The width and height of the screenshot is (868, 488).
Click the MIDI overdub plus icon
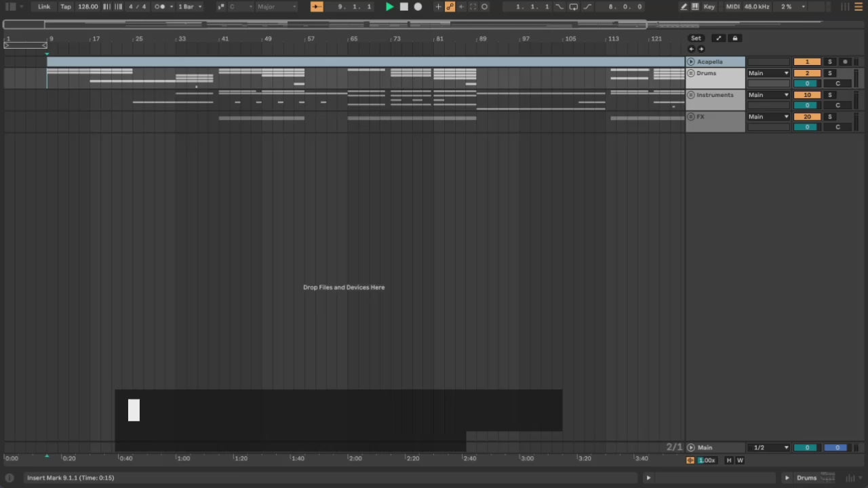[x=438, y=7]
